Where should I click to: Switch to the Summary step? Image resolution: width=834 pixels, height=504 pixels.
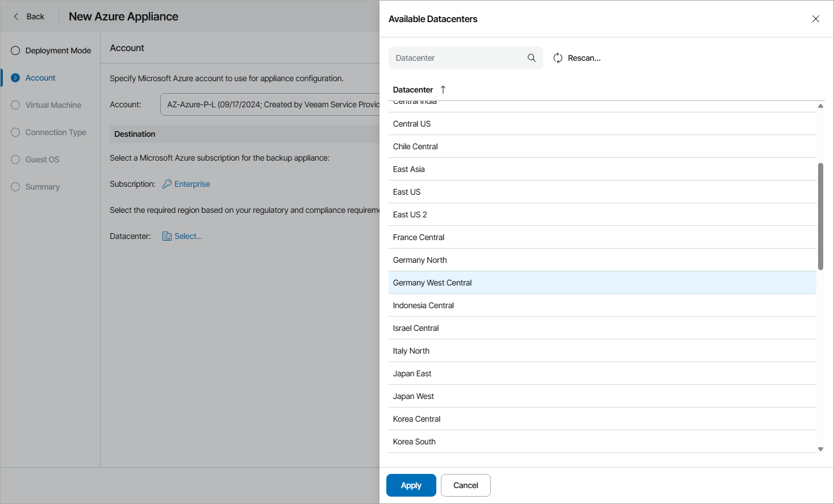[15, 186]
